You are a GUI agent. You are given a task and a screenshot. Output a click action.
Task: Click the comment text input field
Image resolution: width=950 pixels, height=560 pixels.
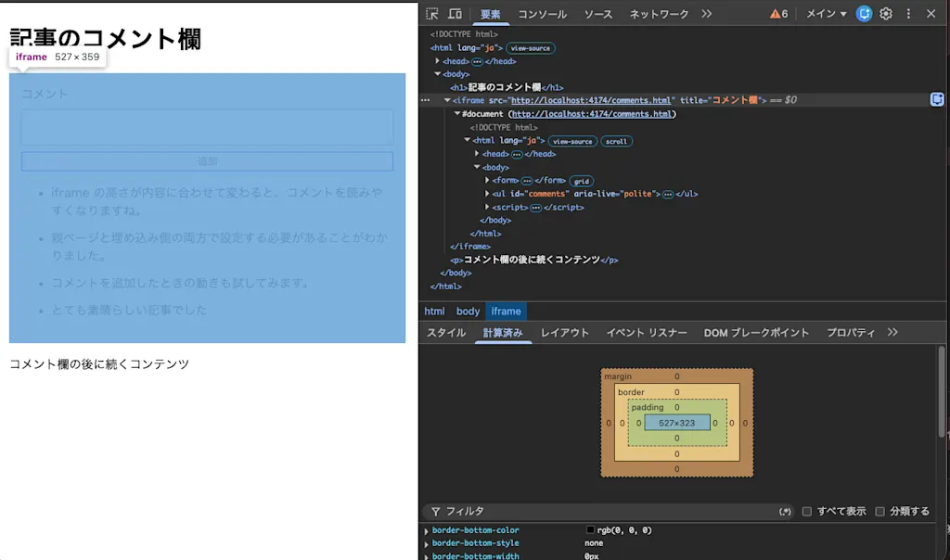[207, 127]
